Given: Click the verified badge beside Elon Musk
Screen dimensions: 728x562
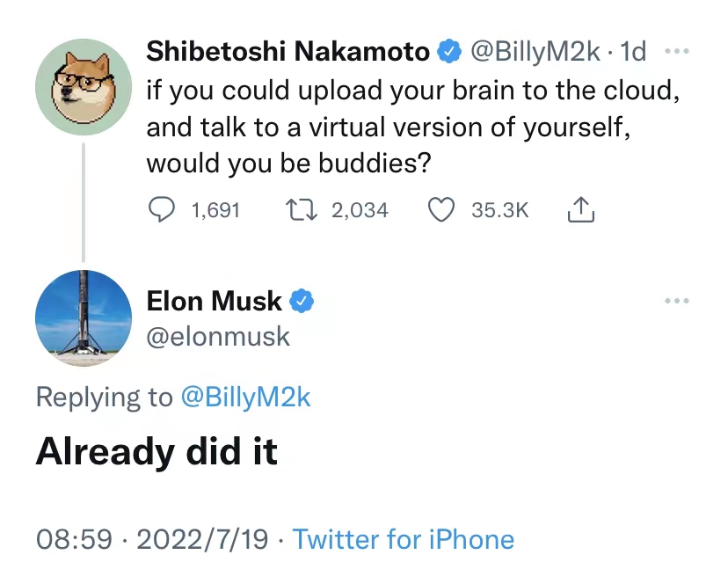Looking at the screenshot, I should pos(302,301).
